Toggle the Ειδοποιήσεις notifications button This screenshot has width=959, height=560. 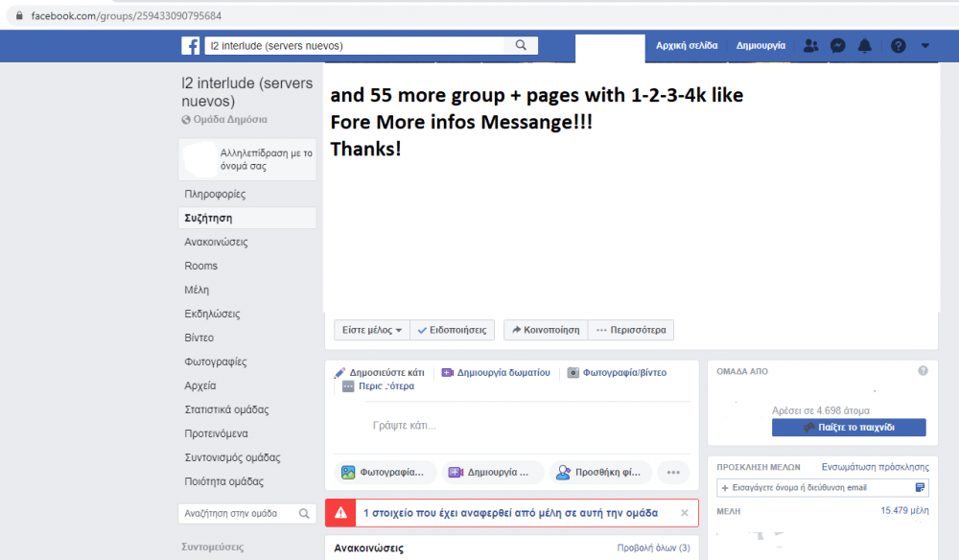click(x=453, y=330)
